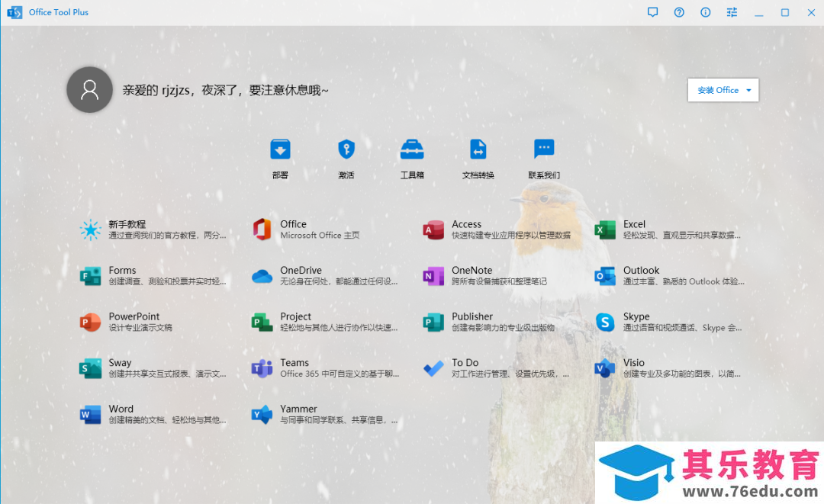Select the Project description '轻松地与其他人进行协作'

(x=323, y=328)
